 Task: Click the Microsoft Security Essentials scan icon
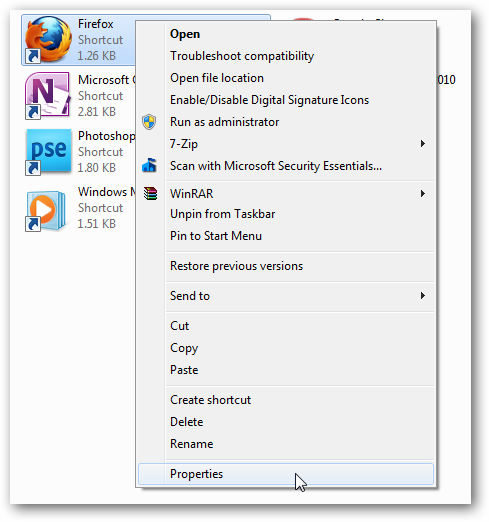[149, 165]
